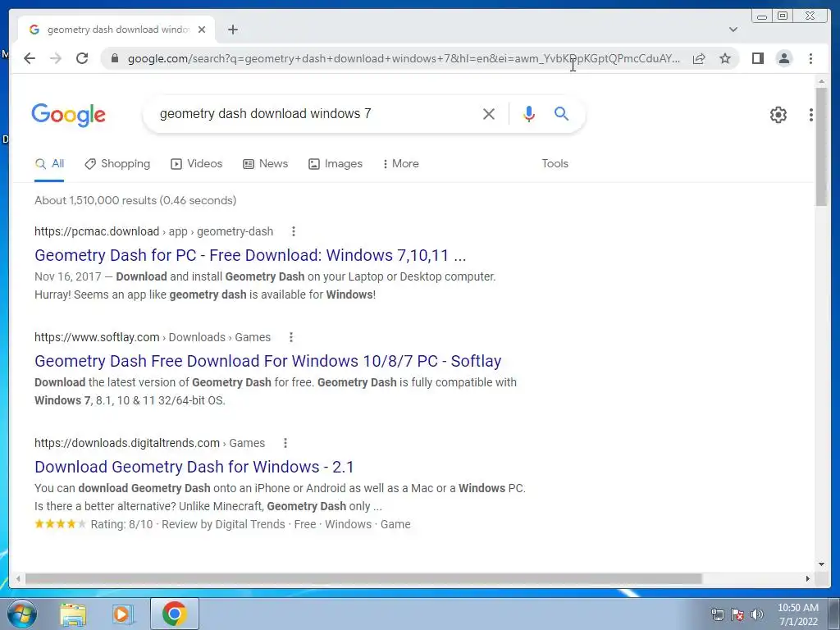Image resolution: width=840 pixels, height=630 pixels.
Task: Open Chrome side panel
Action: click(x=757, y=58)
